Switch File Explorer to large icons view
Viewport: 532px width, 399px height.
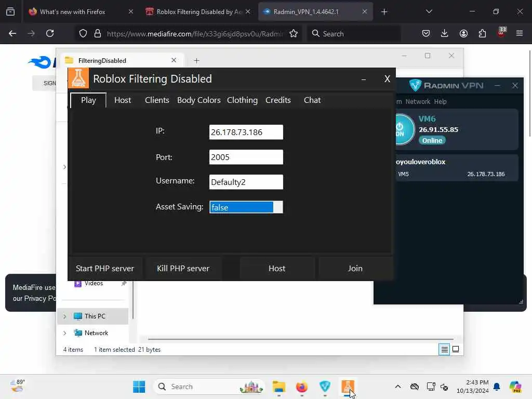coord(456,349)
